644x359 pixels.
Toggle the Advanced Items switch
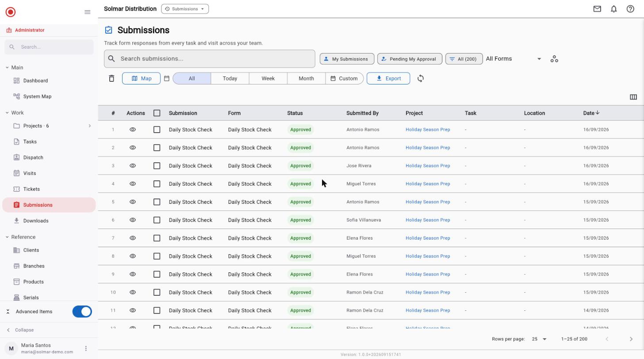coord(82,312)
